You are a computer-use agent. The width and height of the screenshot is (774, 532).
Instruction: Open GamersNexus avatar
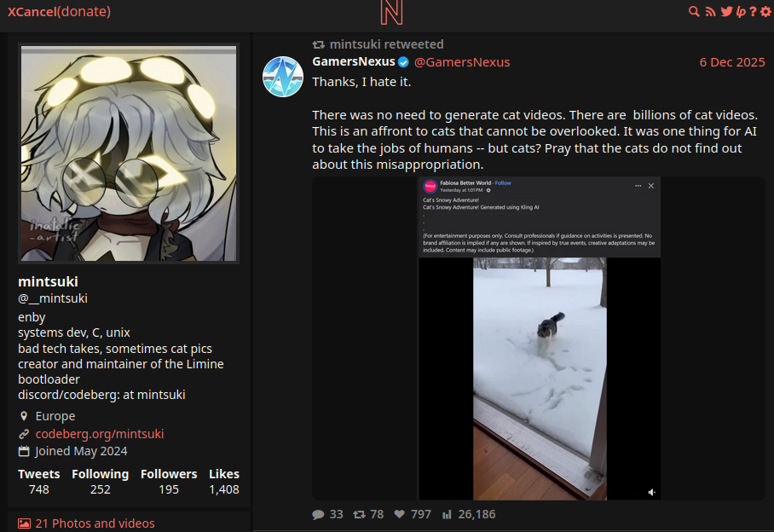point(283,77)
